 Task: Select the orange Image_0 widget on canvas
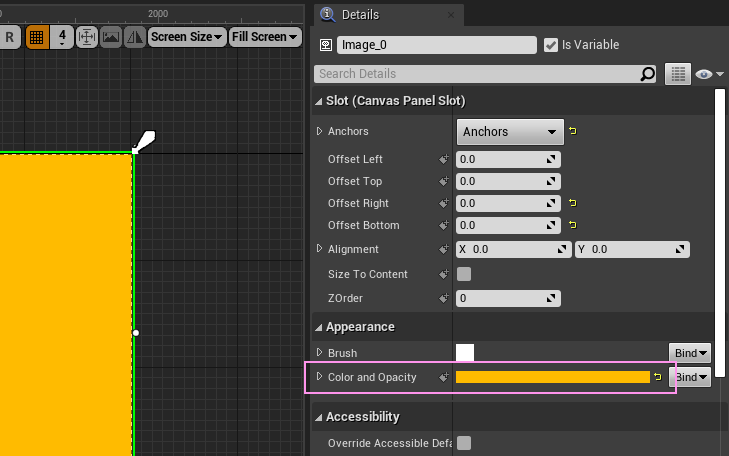66,304
